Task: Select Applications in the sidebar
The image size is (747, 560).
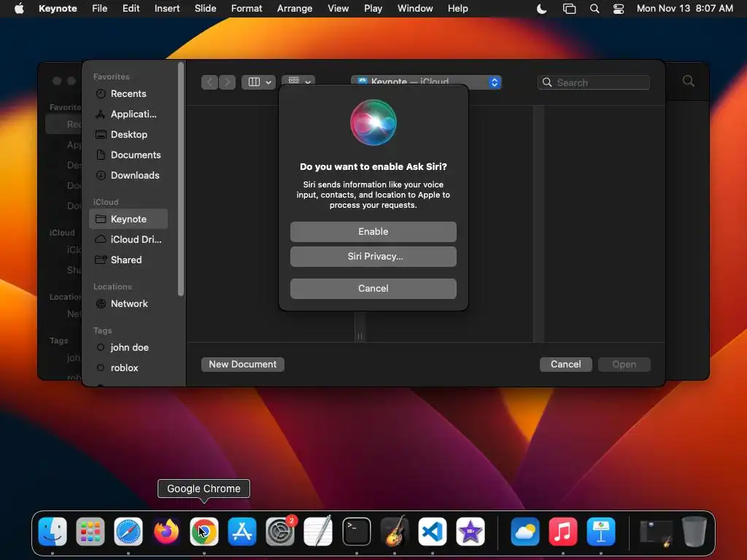Action: click(128, 114)
